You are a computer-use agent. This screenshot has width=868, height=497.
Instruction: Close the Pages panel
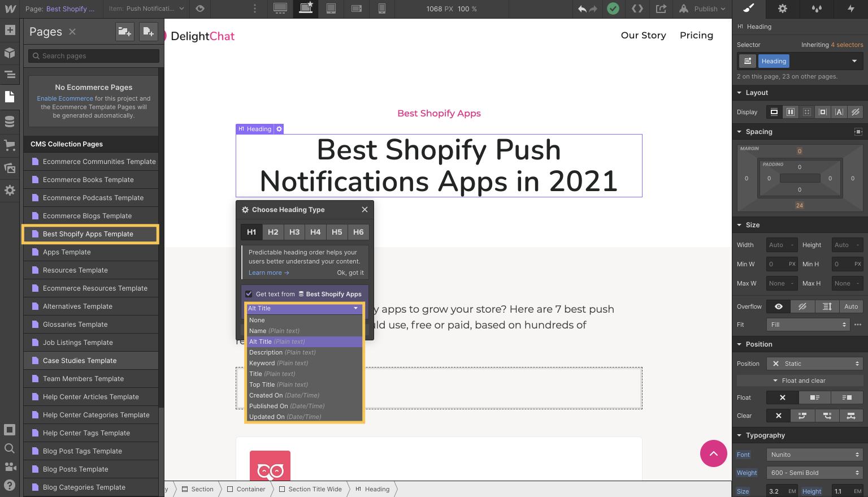click(x=72, y=32)
